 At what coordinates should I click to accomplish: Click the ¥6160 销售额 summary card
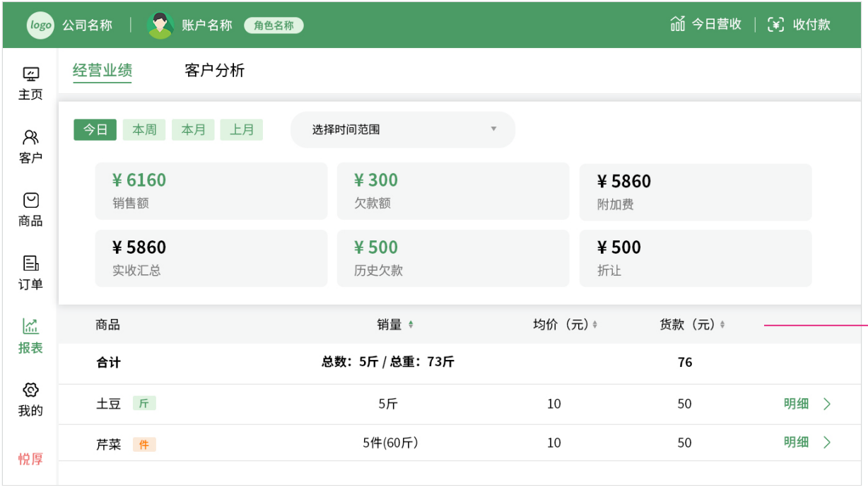click(x=211, y=191)
